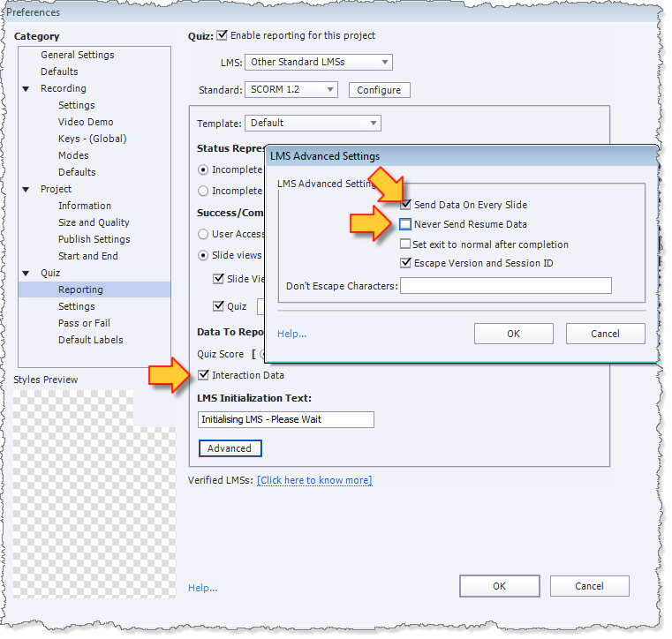This screenshot has width=672, height=639.
Task: Select Pass or Fail category
Action: [84, 323]
